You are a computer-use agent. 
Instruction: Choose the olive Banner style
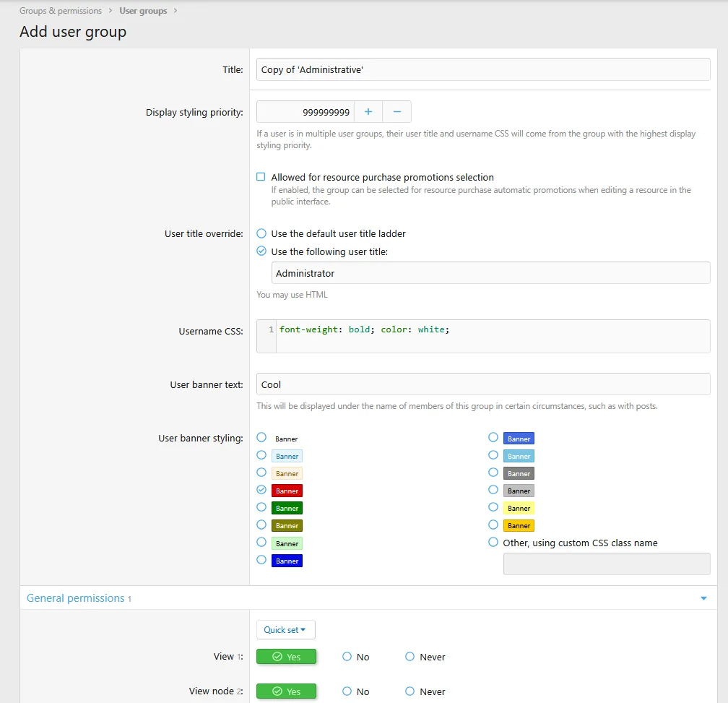tap(261, 525)
